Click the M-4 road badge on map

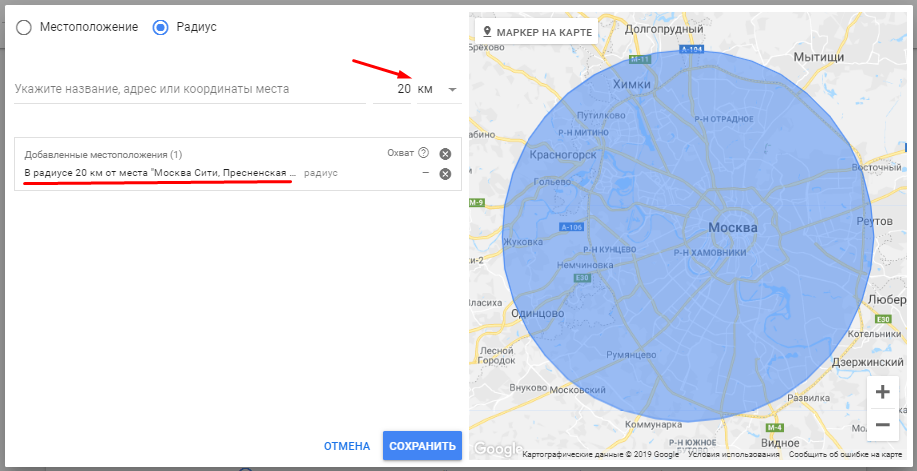point(775,428)
